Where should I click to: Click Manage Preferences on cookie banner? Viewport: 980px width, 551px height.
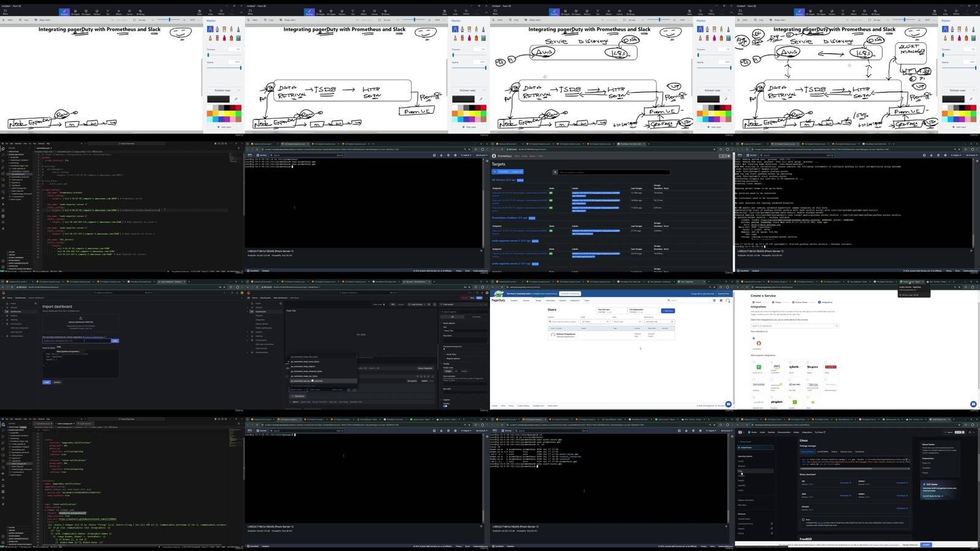pos(910,544)
